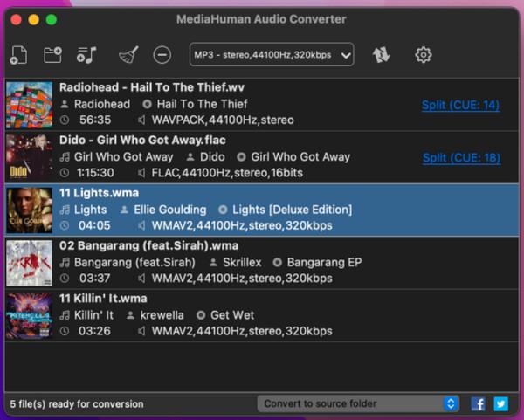Click the Split (CUE: 18) link
This screenshot has height=420, width=524.
(x=461, y=158)
